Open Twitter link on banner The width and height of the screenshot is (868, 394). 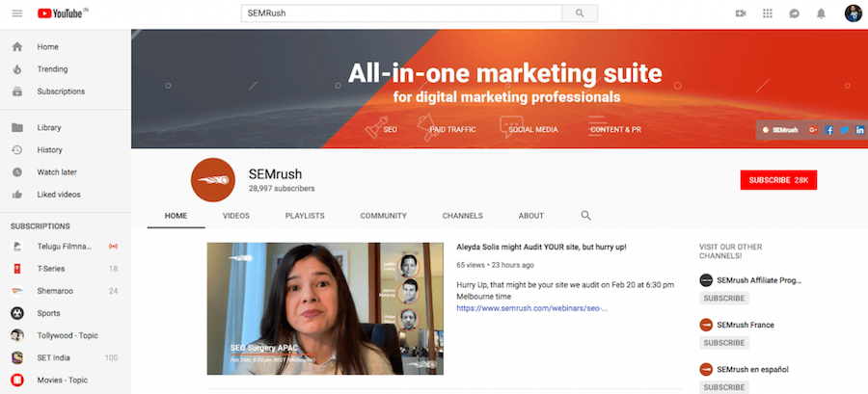coord(844,130)
